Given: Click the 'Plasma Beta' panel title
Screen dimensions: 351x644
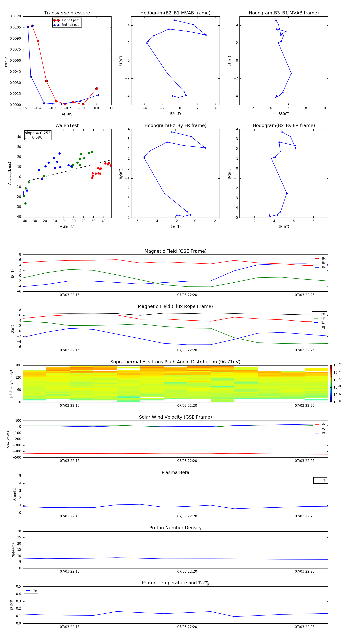Looking at the screenshot, I should 175,472.
